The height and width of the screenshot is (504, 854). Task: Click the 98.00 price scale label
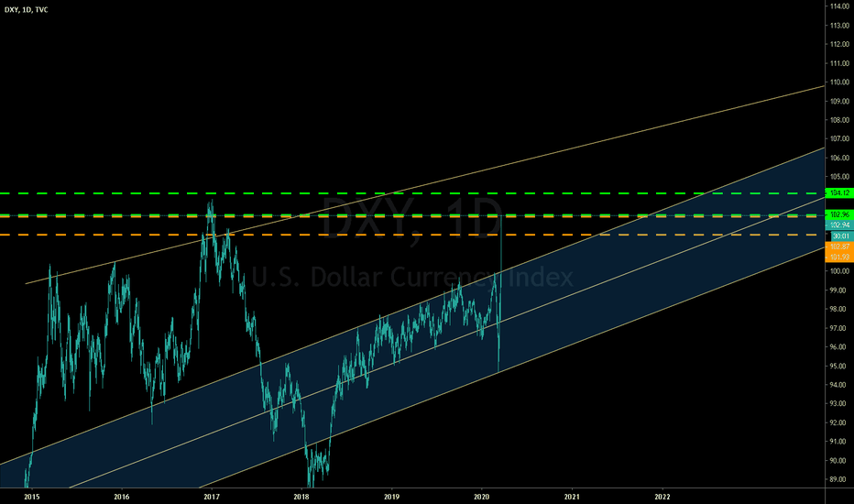[839, 309]
